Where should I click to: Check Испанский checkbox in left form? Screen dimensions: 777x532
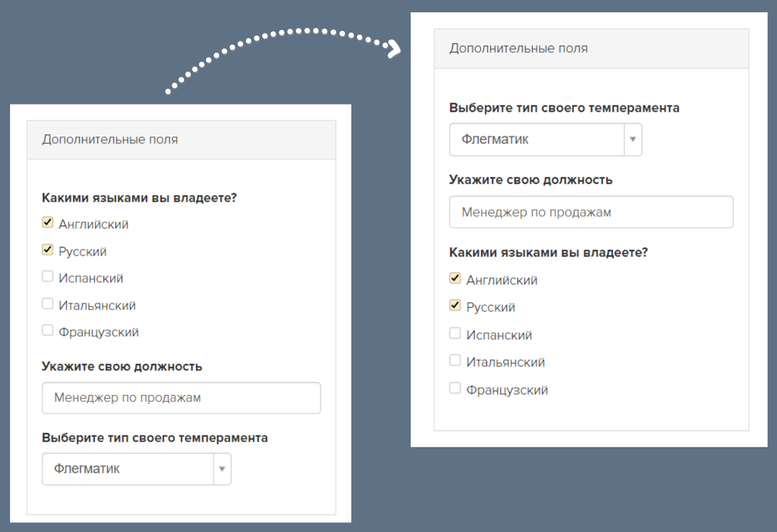tap(47, 276)
